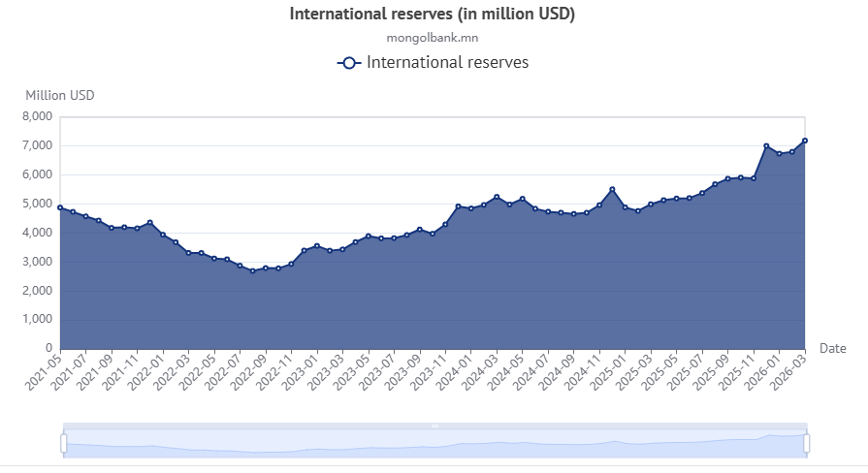
Task: Select the last data point at 2026-03
Action: 805,141
